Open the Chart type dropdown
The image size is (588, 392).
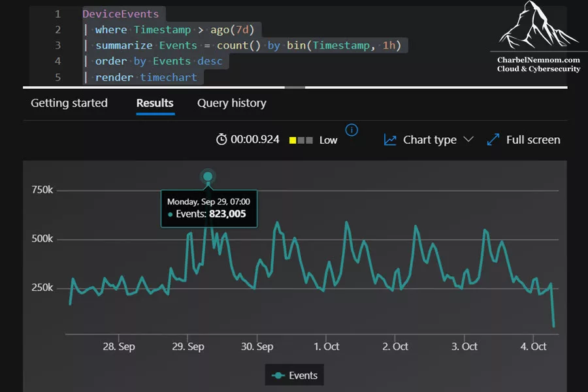pos(429,140)
